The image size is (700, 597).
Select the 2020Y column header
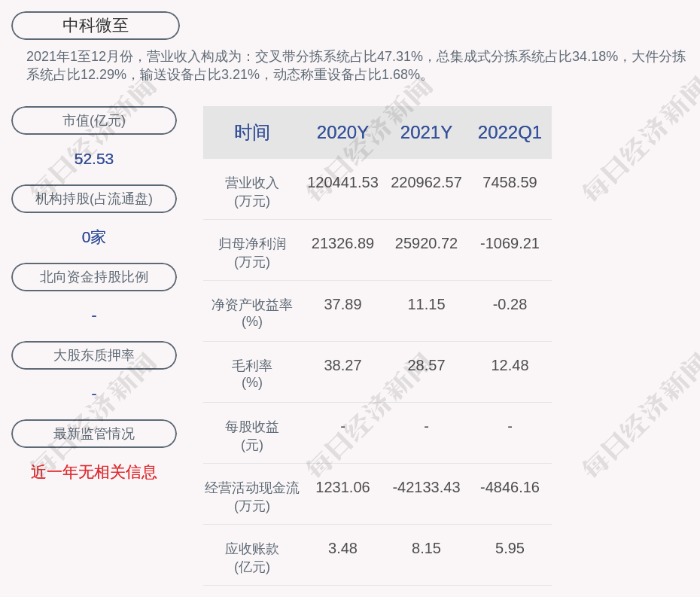(342, 132)
